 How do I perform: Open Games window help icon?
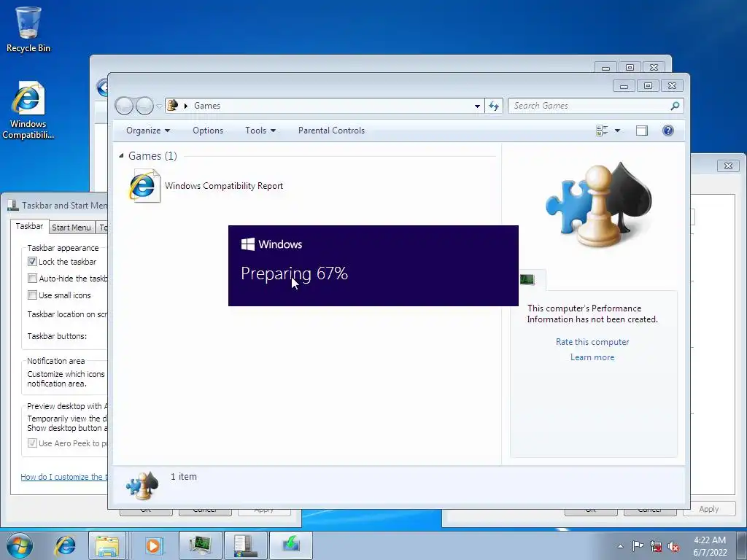pyautogui.click(x=668, y=131)
